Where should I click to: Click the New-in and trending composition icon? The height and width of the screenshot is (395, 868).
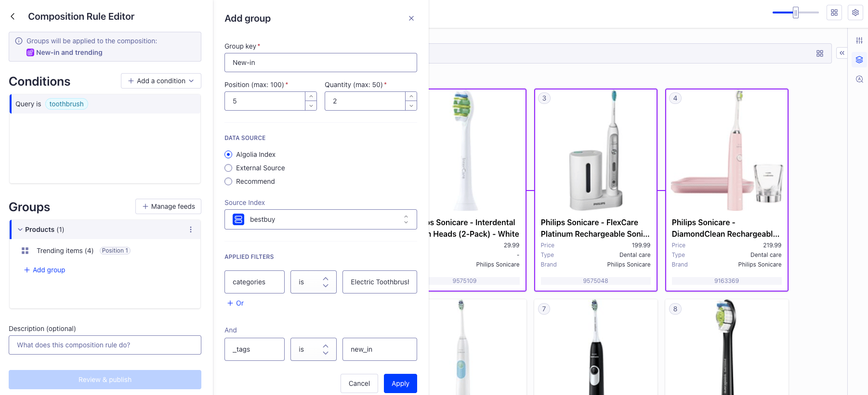pyautogui.click(x=30, y=52)
